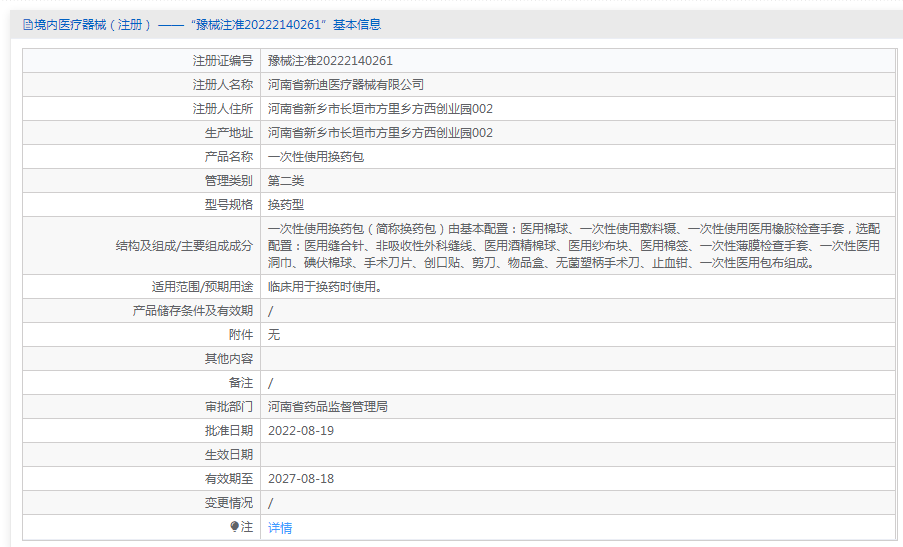Click the structure composition description paragraph
Screen dimensions: 903x547
coord(574,246)
